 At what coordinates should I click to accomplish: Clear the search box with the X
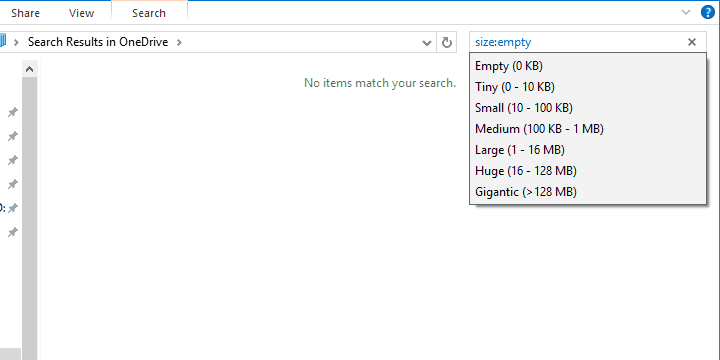[x=692, y=42]
